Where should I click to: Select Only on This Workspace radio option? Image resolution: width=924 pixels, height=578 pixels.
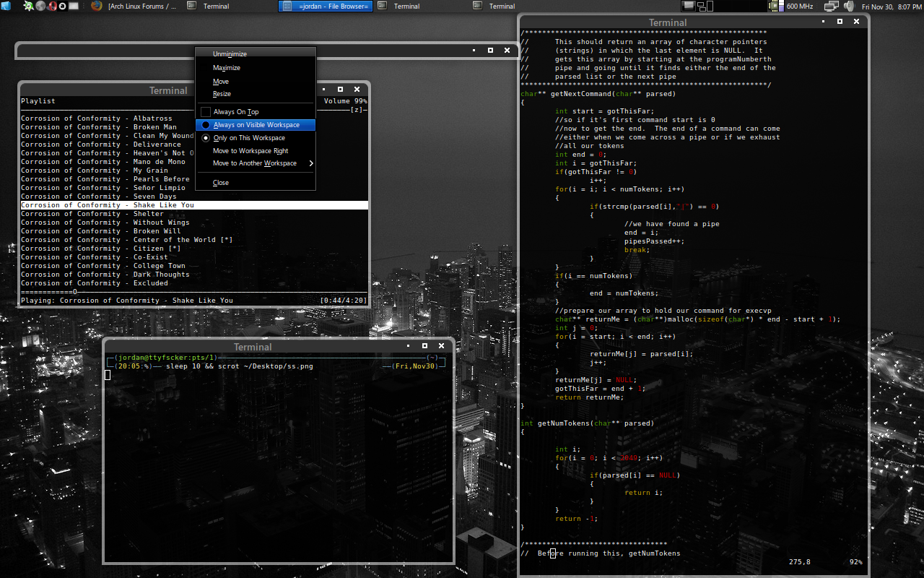(248, 138)
